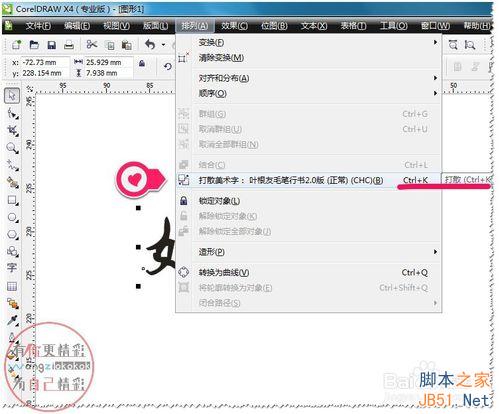Select the Table tool
Viewport: 500px width, 414px height.
coord(12,286)
